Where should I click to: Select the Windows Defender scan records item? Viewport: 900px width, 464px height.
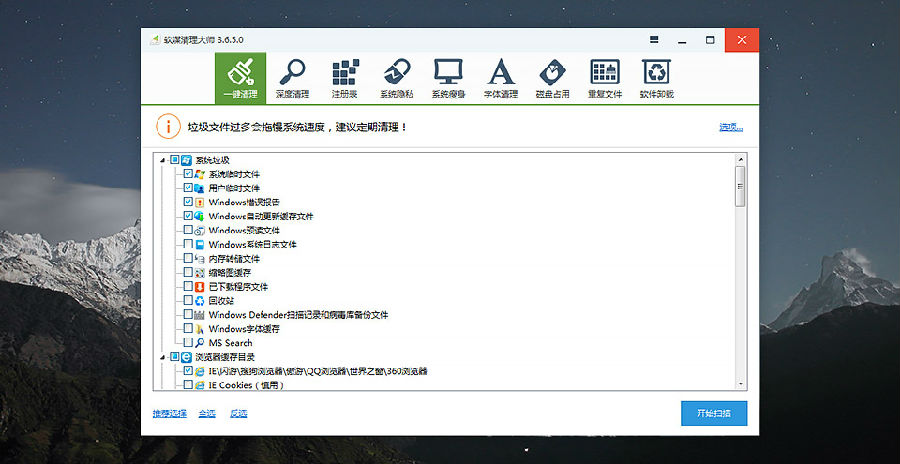point(298,315)
